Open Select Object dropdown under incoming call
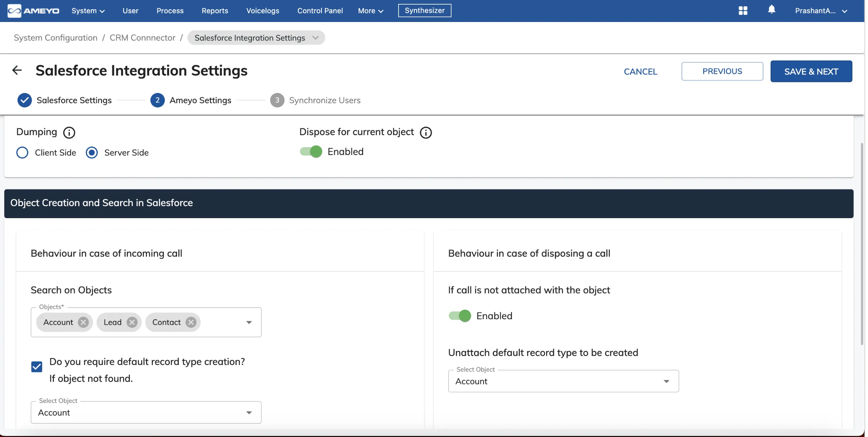 point(147,413)
